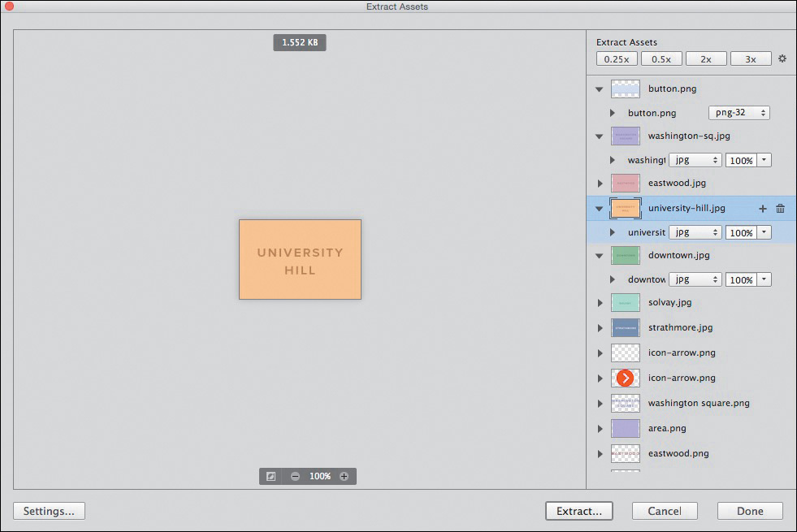Open the Settings... dialog button

click(x=49, y=511)
